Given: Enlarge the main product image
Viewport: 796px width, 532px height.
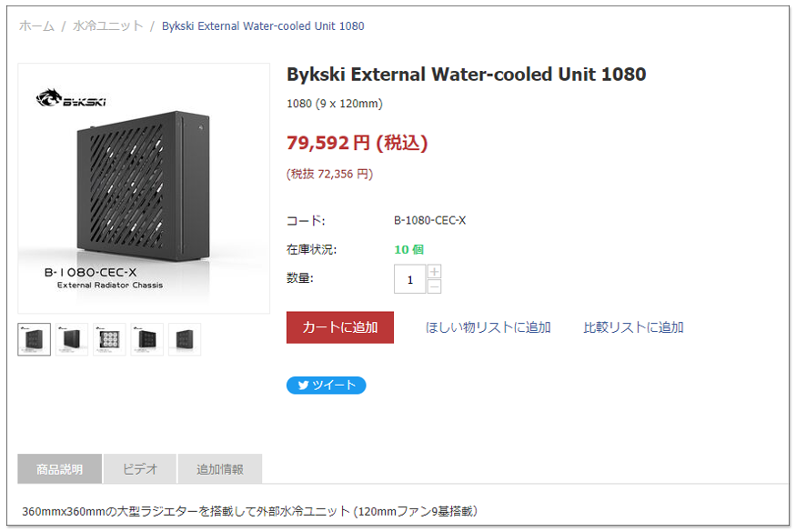Looking at the screenshot, I should [144, 188].
